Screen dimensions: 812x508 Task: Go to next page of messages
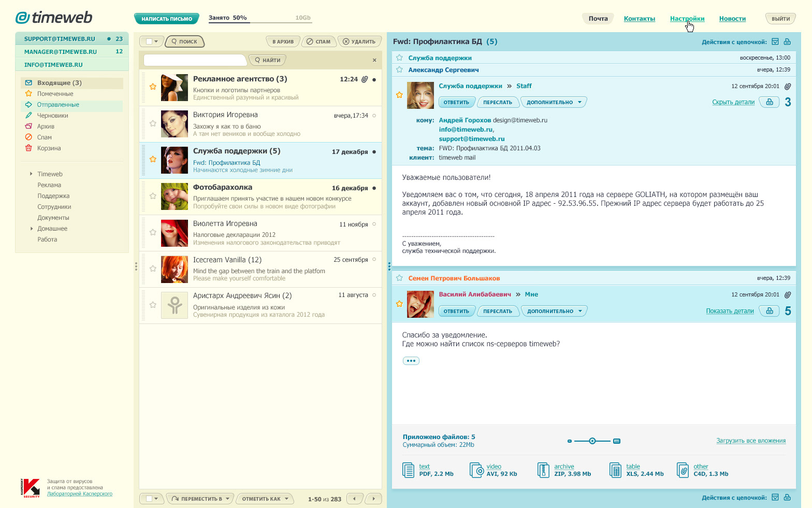(x=373, y=499)
